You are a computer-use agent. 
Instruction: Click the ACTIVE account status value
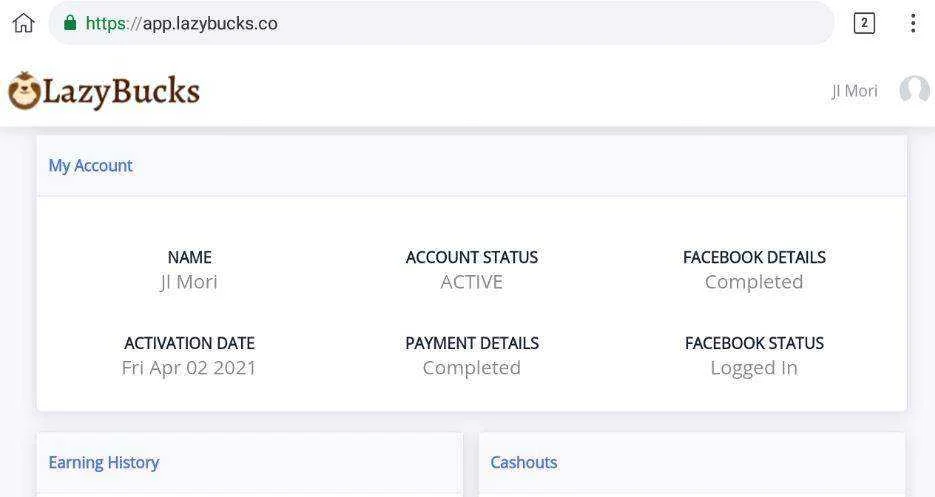point(472,282)
